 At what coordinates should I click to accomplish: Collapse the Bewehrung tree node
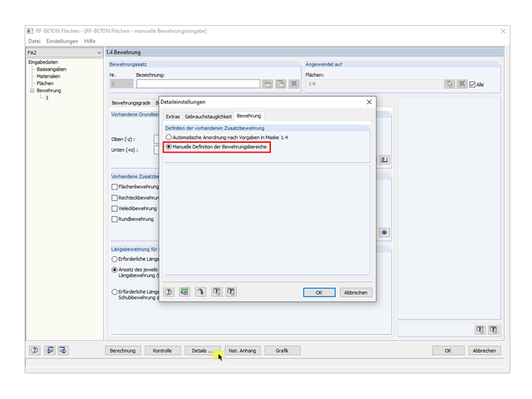coord(32,90)
